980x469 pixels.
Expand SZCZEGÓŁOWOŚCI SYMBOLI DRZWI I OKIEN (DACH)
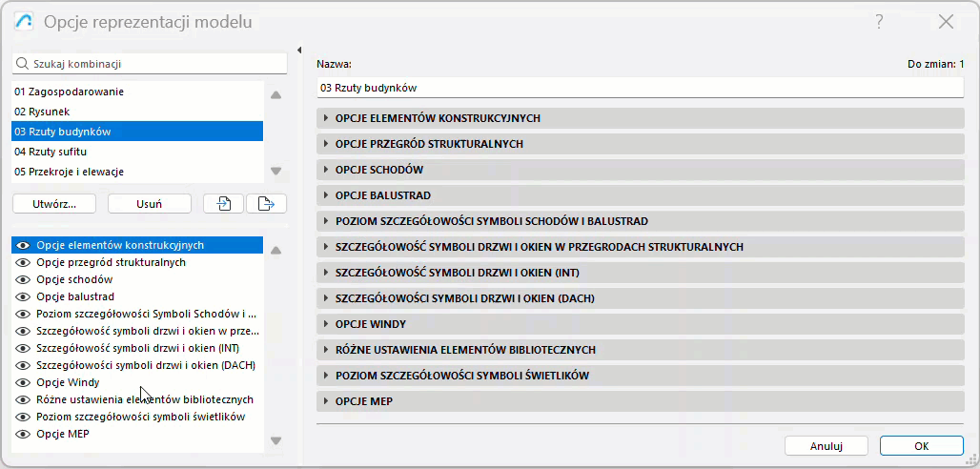(641, 299)
